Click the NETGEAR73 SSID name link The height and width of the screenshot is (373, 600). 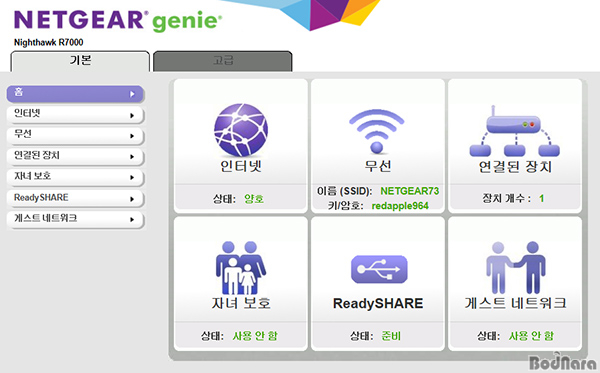pyautogui.click(x=409, y=191)
